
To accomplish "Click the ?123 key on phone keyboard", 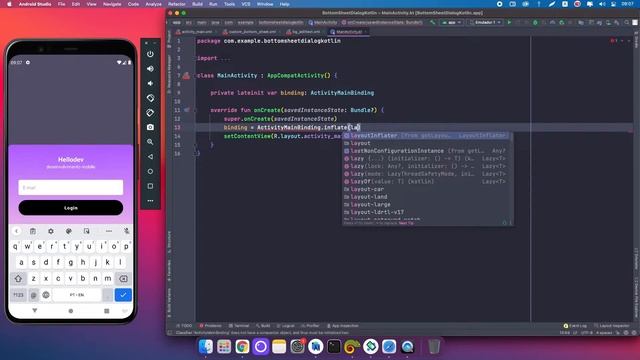I will tap(18, 295).
